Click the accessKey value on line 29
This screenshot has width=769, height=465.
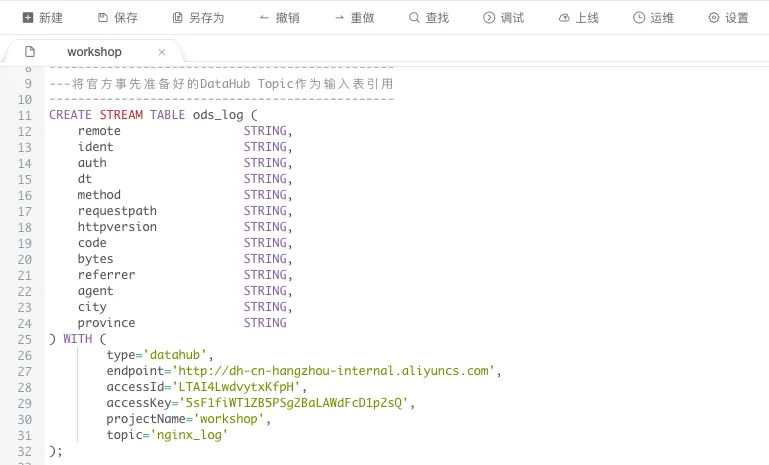click(x=294, y=403)
